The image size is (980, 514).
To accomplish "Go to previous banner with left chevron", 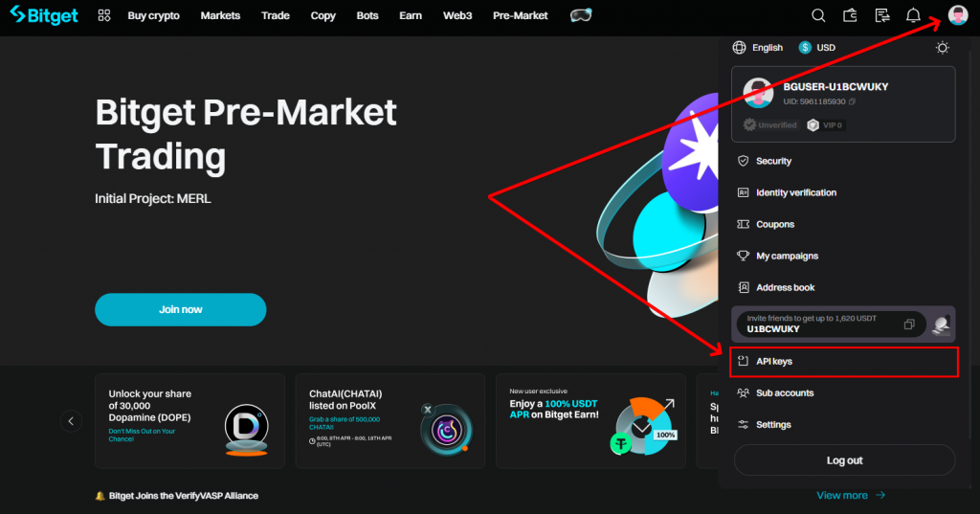I will coord(71,421).
